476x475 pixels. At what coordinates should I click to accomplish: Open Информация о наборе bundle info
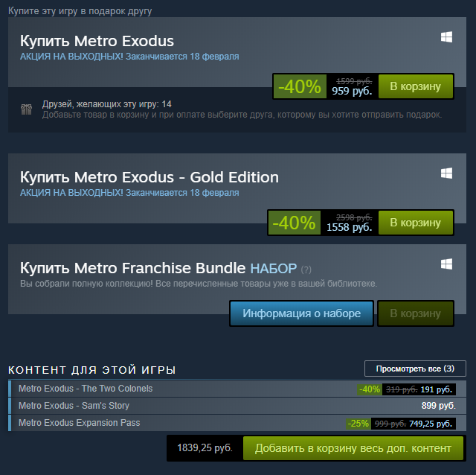coord(301,313)
